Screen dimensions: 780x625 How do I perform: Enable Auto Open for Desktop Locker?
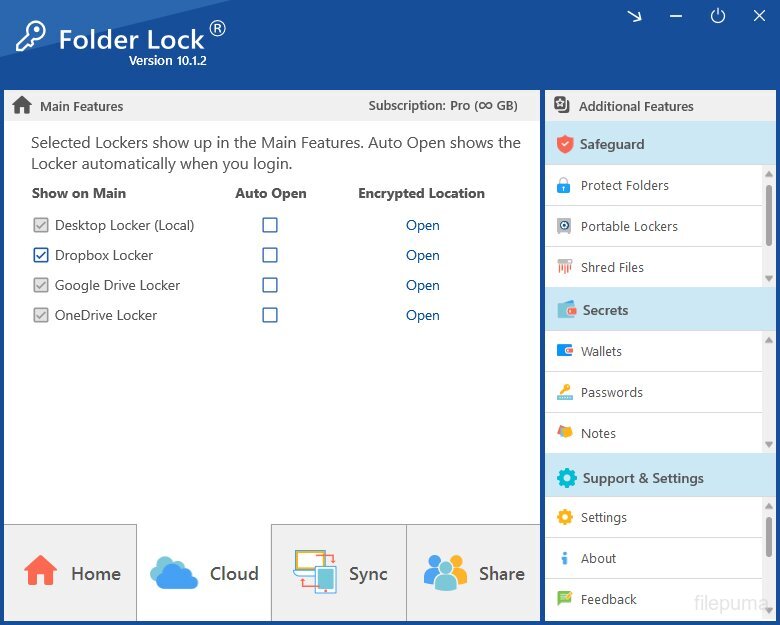click(270, 225)
